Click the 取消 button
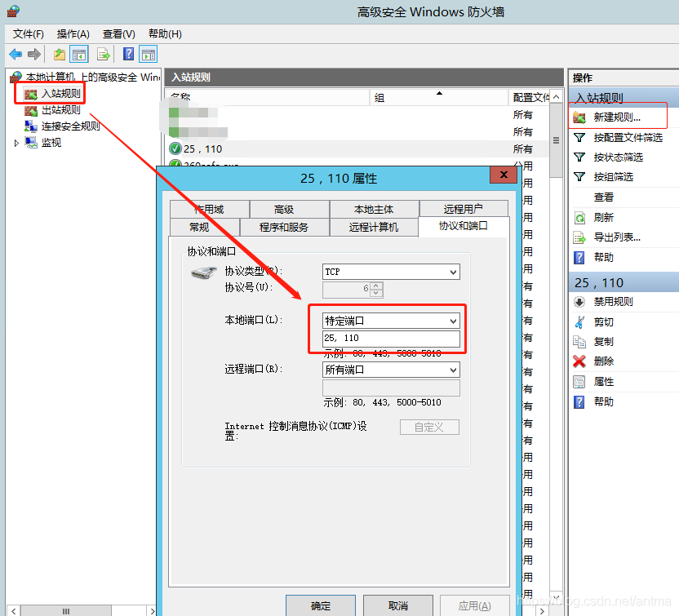Image resolution: width=679 pixels, height=616 pixels. tap(398, 605)
